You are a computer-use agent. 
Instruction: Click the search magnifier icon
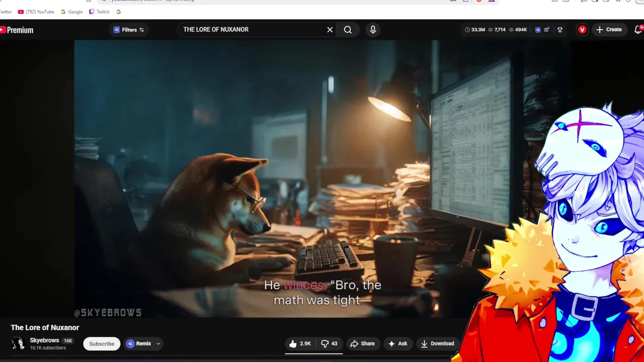click(348, 30)
